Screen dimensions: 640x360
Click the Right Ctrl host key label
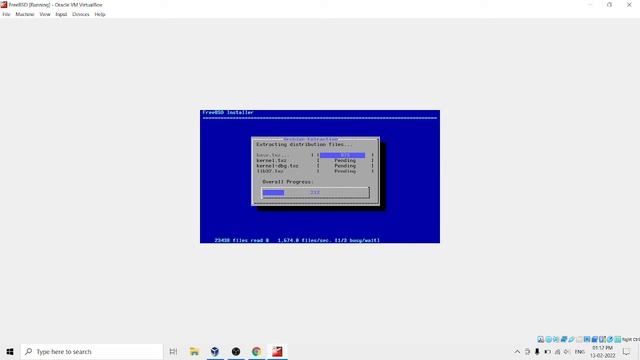pyautogui.click(x=631, y=339)
